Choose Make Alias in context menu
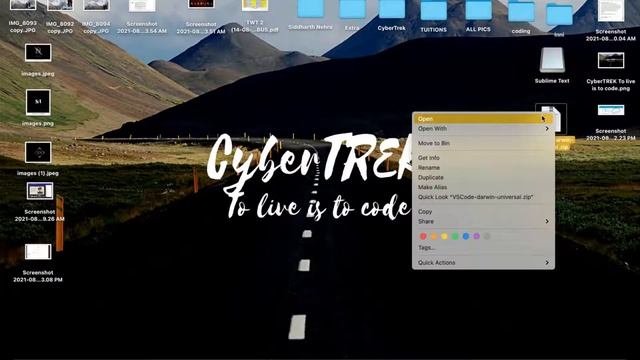 tap(483, 187)
